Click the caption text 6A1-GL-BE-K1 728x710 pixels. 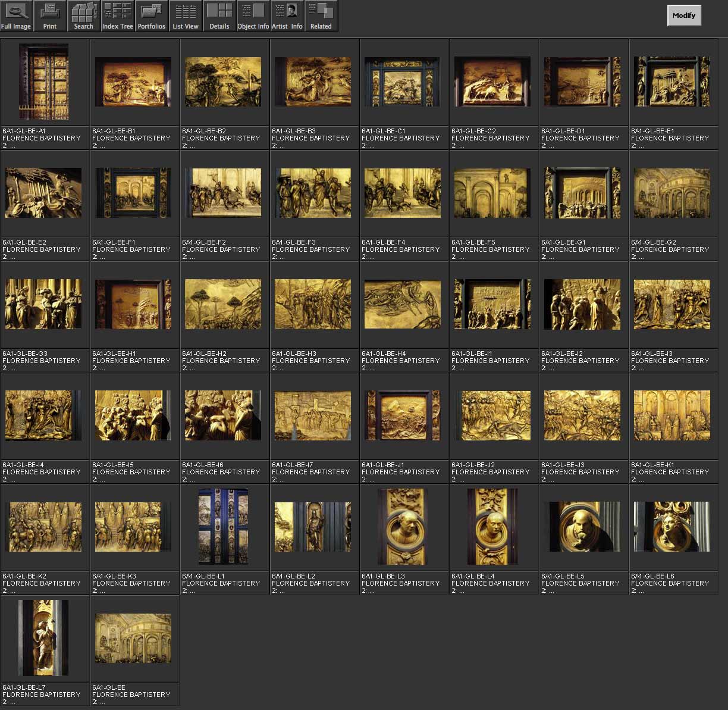click(652, 465)
